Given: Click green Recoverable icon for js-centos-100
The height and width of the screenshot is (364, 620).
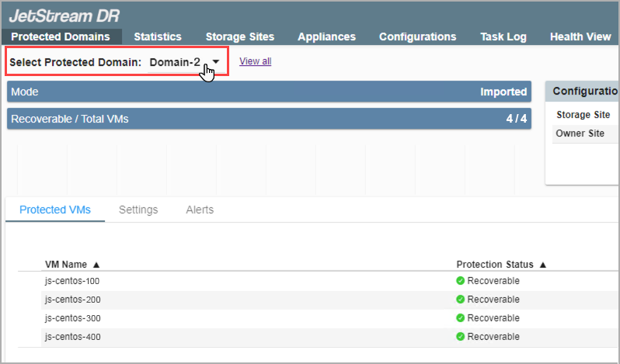Looking at the screenshot, I should 461,281.
